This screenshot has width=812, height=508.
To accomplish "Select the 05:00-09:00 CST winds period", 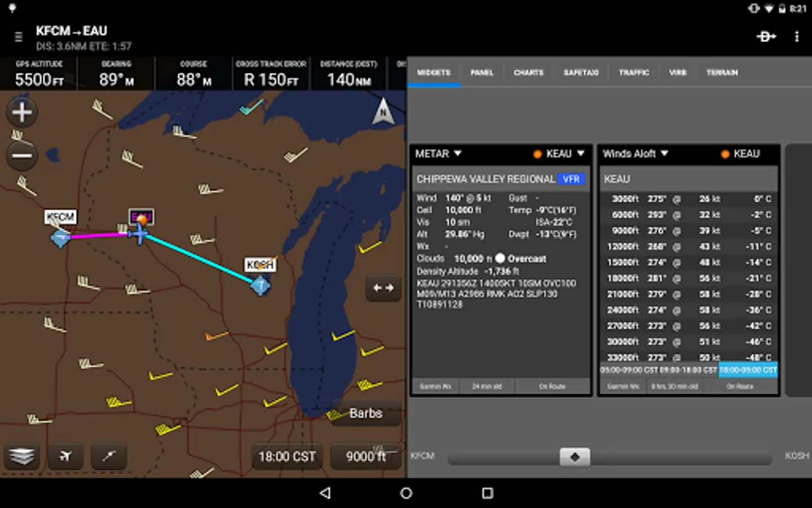I will 629,370.
